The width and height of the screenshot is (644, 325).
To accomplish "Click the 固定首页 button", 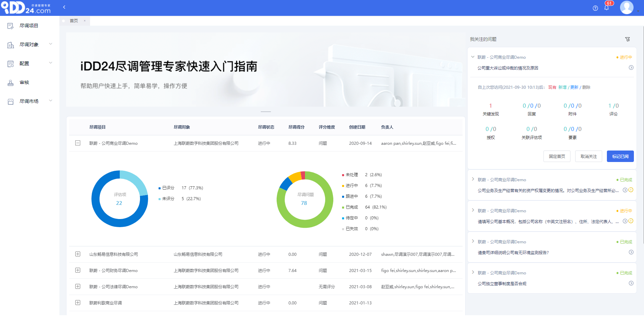I will (x=557, y=156).
